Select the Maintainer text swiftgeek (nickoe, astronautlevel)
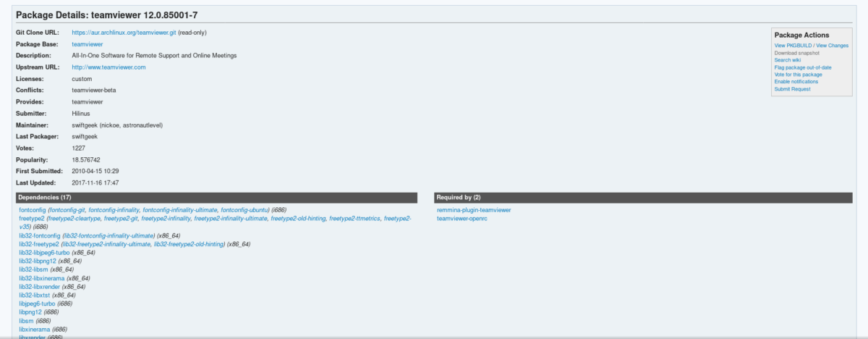The image size is (868, 339). (117, 125)
